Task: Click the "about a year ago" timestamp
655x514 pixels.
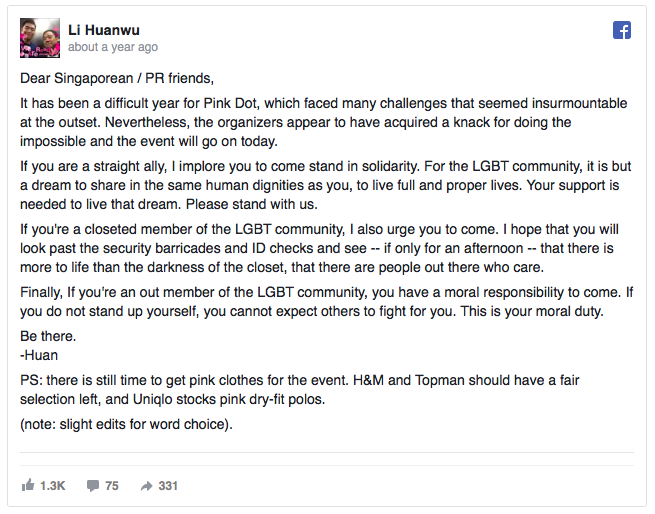Action: [x=112, y=47]
